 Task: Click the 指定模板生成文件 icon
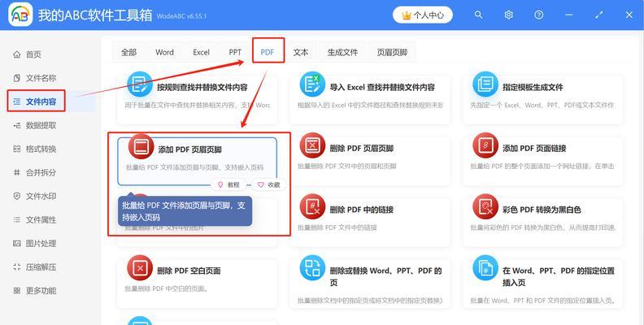tap(485, 84)
